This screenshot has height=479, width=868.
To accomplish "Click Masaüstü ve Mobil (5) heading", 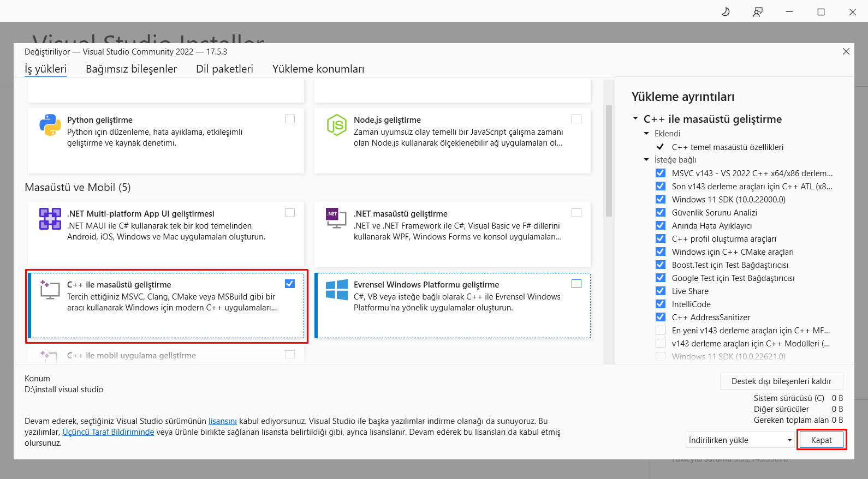I will pos(78,187).
